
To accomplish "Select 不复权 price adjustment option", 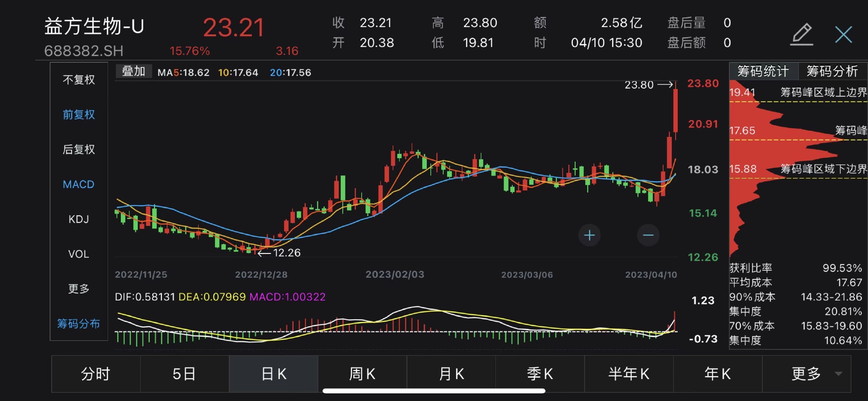I will 79,80.
